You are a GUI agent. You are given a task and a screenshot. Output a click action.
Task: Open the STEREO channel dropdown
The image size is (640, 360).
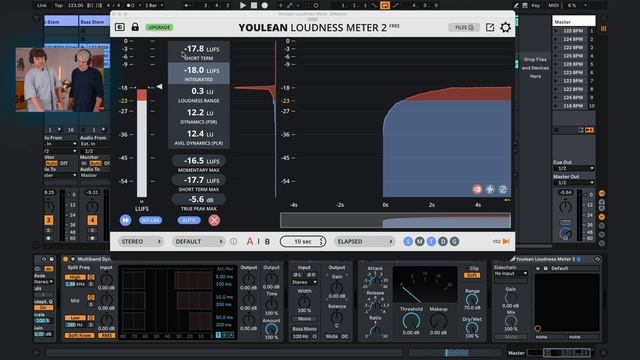140,242
